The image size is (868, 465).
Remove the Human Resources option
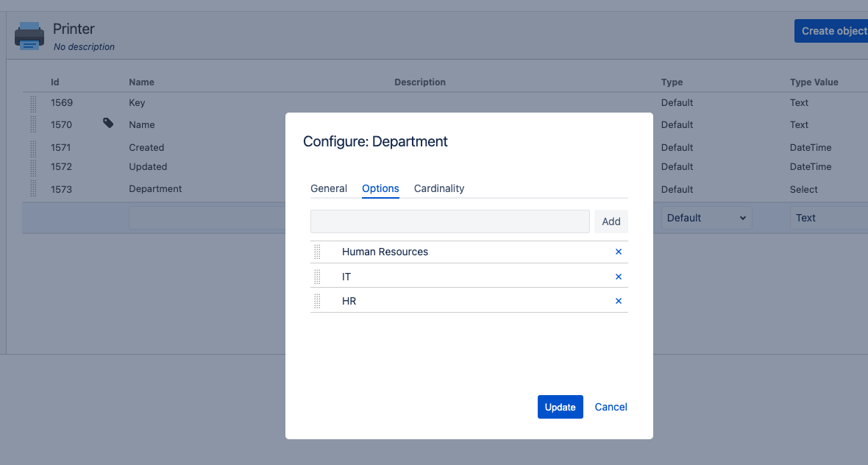click(619, 252)
